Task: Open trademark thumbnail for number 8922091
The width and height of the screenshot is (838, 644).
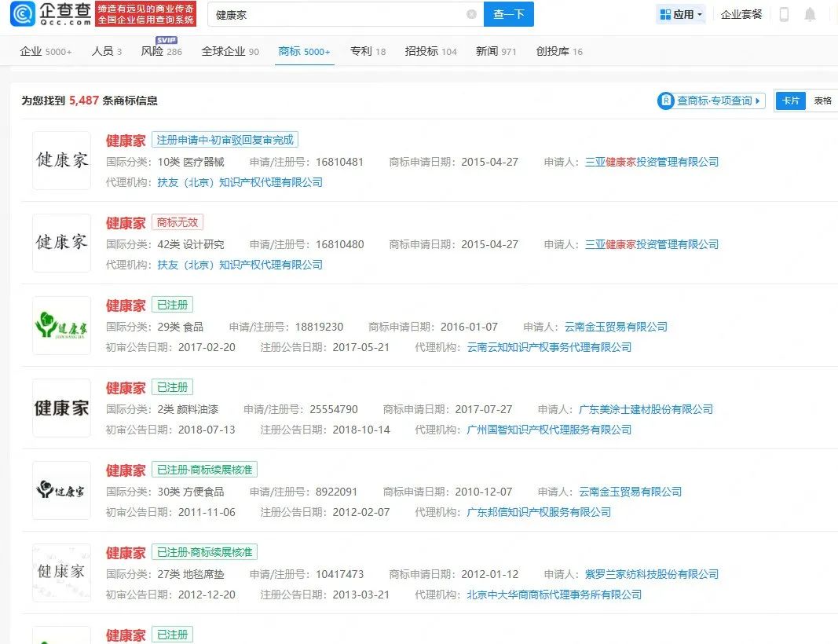Action: (x=61, y=490)
